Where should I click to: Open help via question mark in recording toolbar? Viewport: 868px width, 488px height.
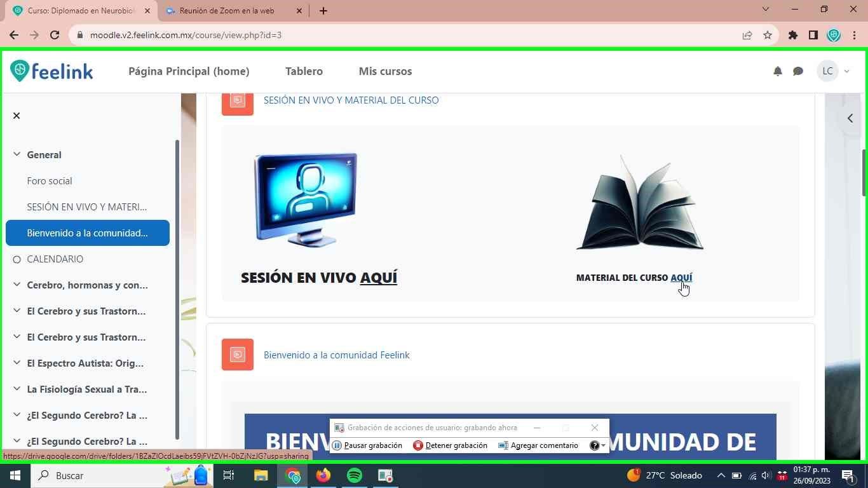click(x=595, y=445)
